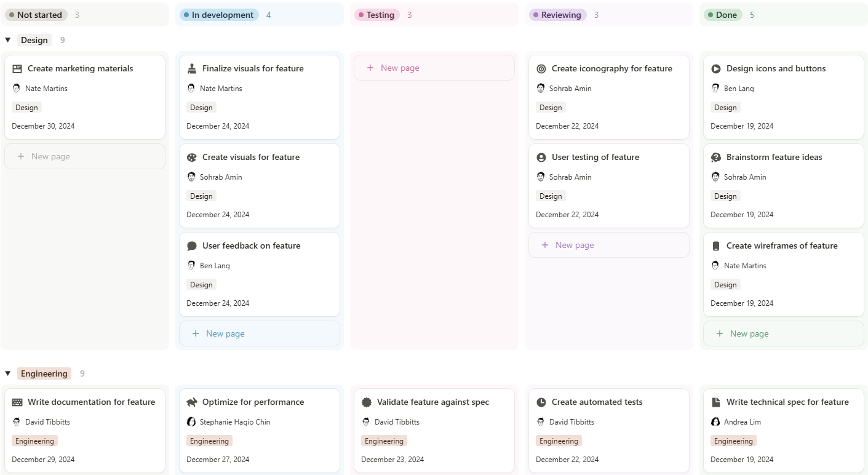Click the target icon on Create iconography card

point(541,69)
